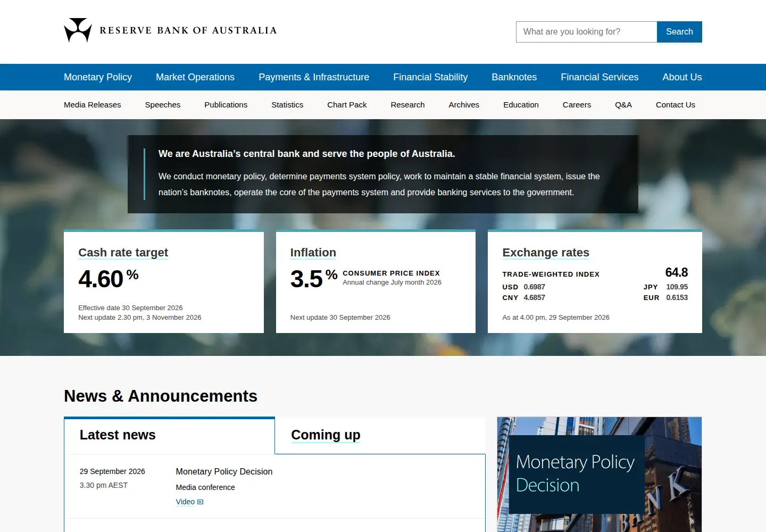Open the Exchange rates heading link
The height and width of the screenshot is (532, 766).
546,252
